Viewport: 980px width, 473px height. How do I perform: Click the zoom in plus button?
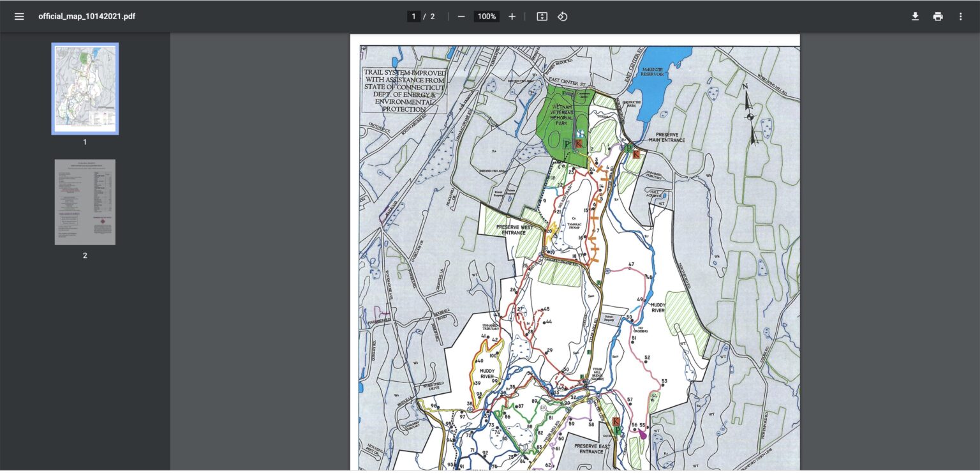512,17
